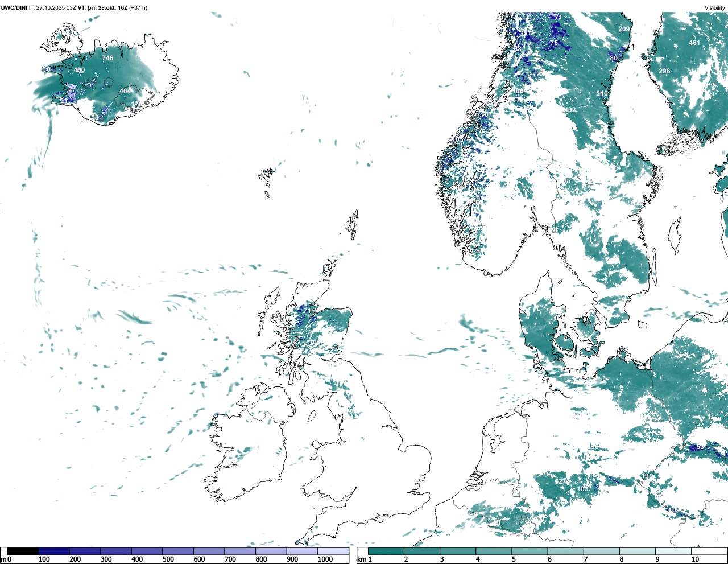
Task: Click the 'km' unit label in the legend
Action: point(361,559)
